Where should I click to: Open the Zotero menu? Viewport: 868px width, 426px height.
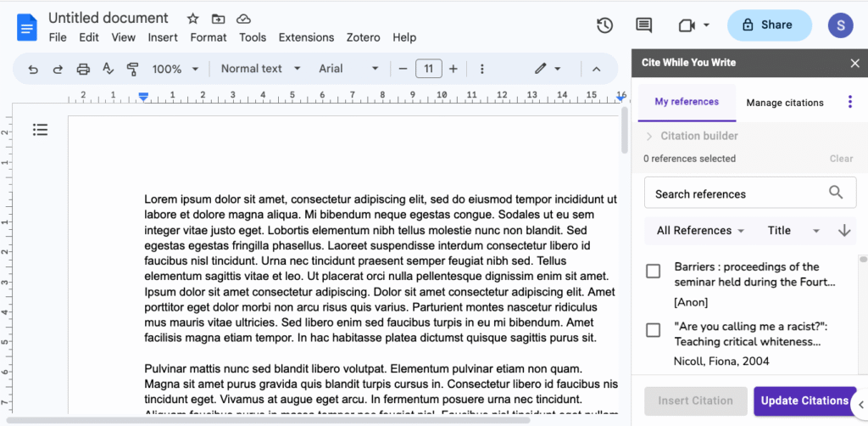[363, 37]
